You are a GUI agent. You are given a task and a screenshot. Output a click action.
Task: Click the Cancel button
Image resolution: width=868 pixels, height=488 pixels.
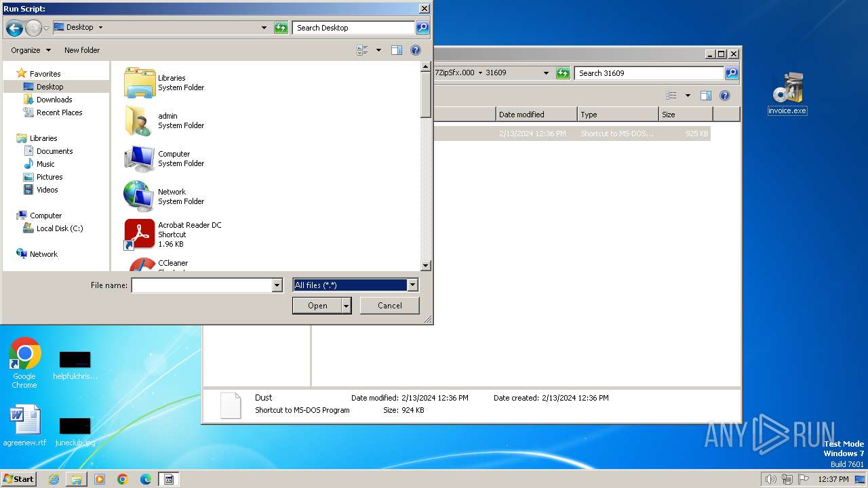pos(389,306)
